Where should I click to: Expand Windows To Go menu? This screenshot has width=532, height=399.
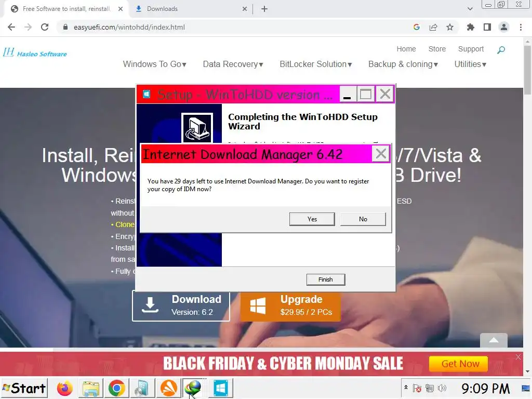click(154, 64)
